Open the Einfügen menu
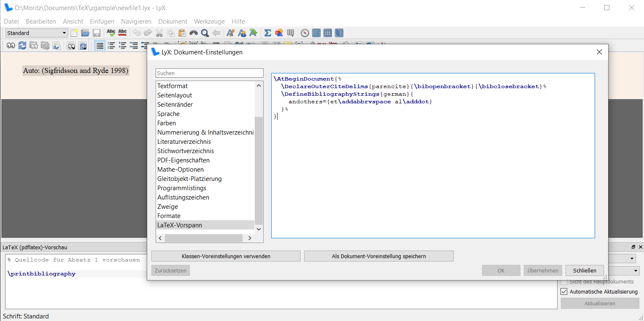Screen dimensions: 644x321 (102, 22)
